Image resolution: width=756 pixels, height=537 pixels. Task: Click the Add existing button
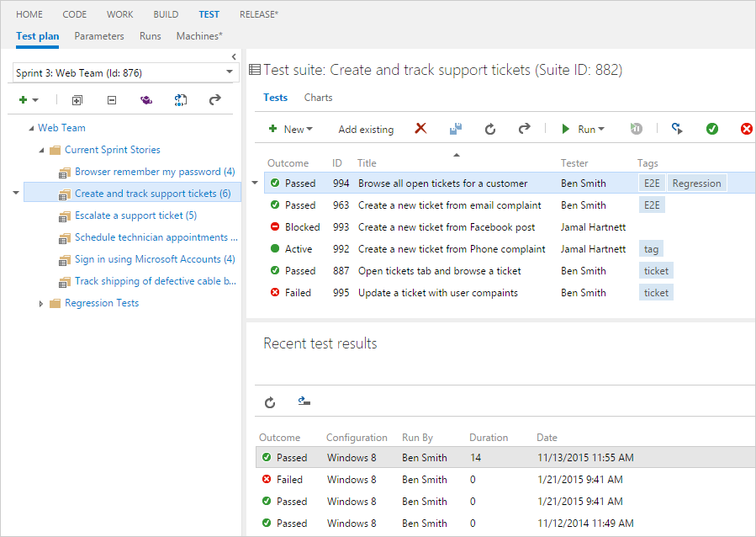pyautogui.click(x=366, y=129)
